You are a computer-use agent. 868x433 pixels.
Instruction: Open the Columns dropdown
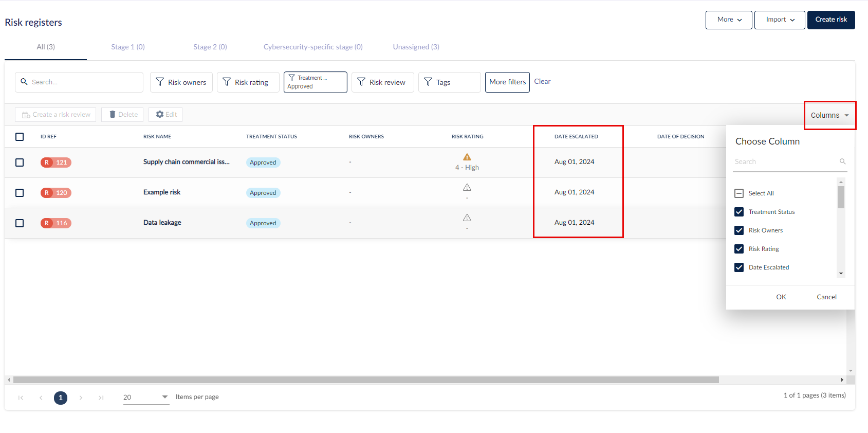pos(829,115)
